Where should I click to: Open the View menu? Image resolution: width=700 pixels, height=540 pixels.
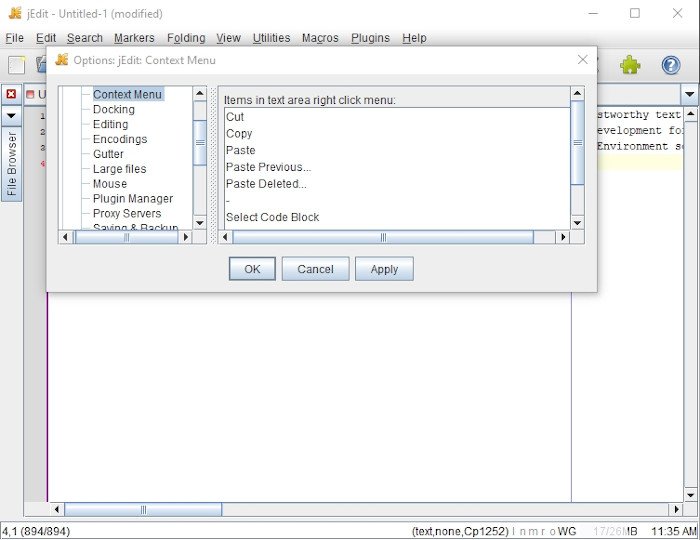click(x=229, y=38)
